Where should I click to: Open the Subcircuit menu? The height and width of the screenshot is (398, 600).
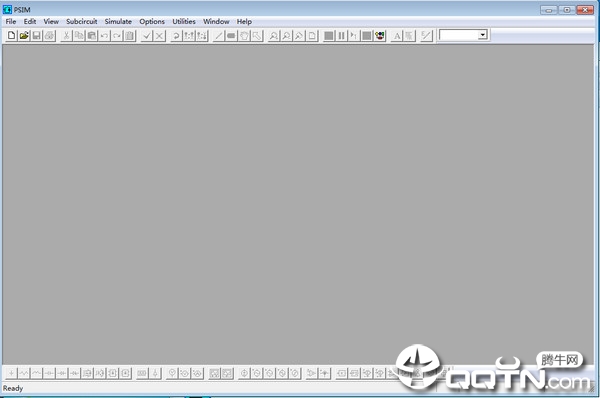(x=82, y=21)
